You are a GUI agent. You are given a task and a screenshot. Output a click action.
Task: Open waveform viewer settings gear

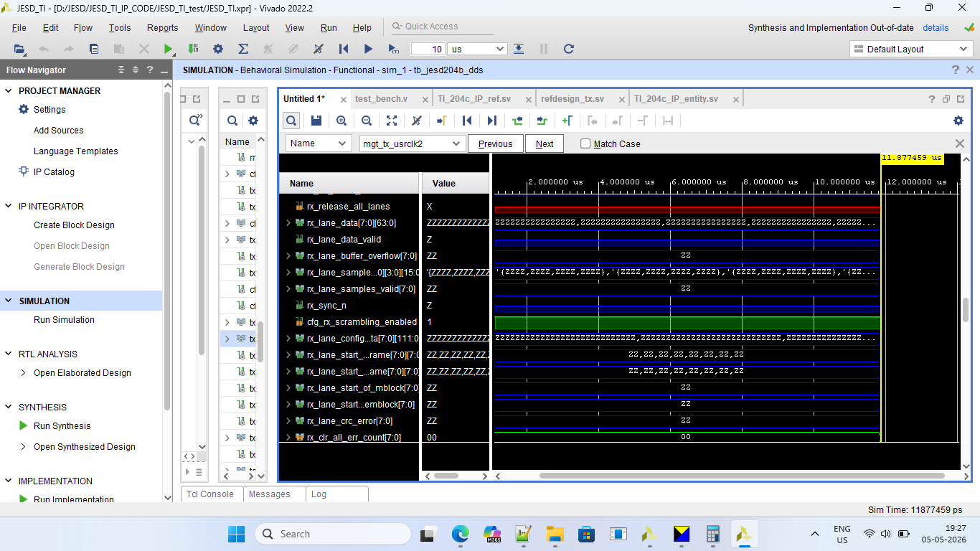tap(958, 121)
